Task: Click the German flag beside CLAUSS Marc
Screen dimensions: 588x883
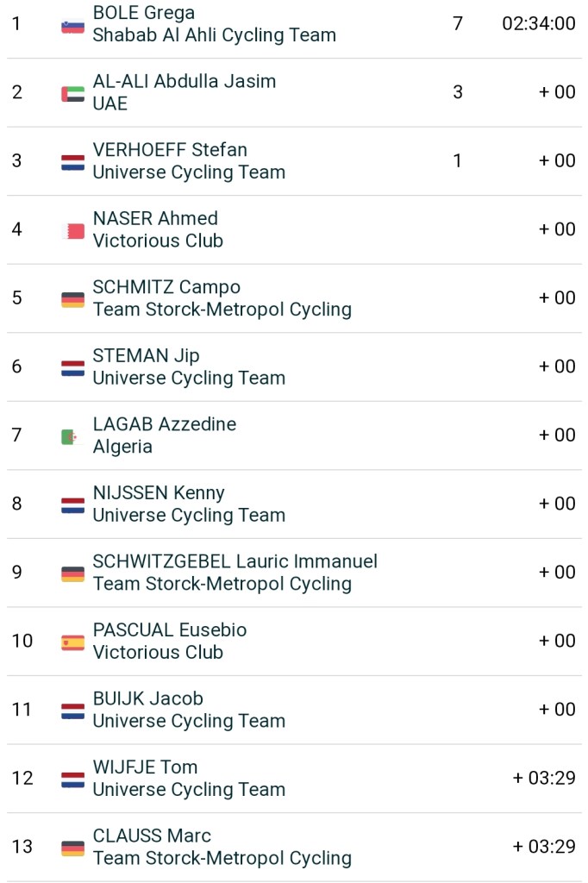Action: pyautogui.click(x=72, y=849)
